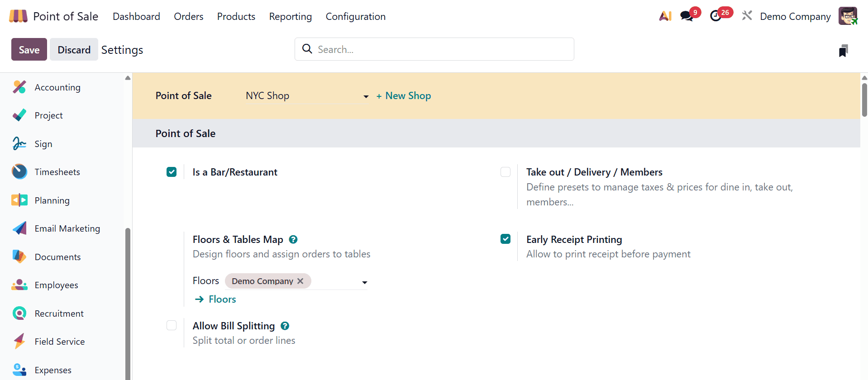Open the Demo Company switcher
This screenshot has height=380, width=868.
[795, 16]
